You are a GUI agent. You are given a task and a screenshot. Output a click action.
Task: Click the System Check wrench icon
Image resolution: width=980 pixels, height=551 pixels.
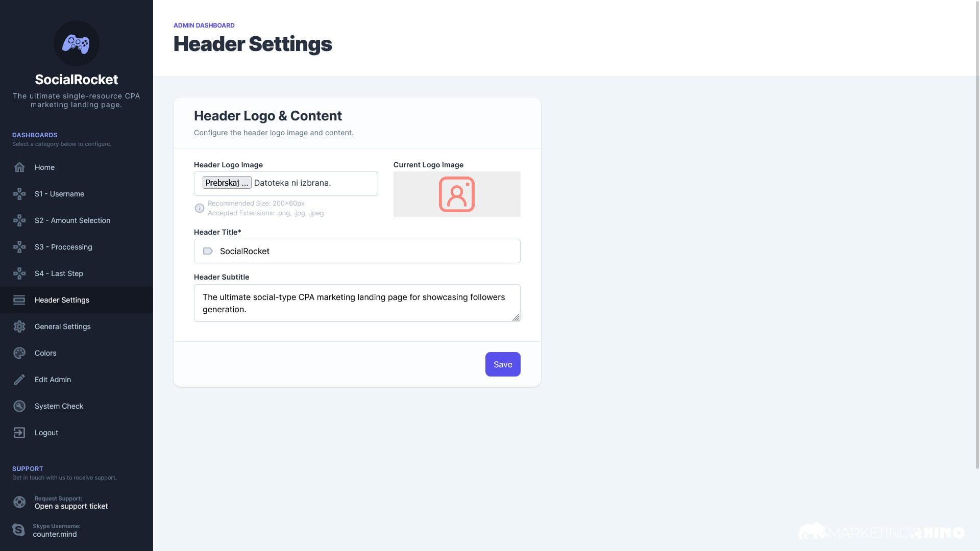click(19, 406)
